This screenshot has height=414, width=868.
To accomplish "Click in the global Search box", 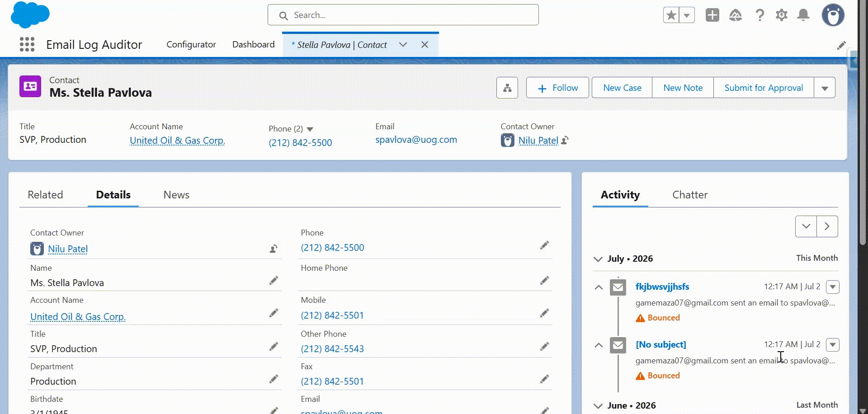I will click(403, 15).
